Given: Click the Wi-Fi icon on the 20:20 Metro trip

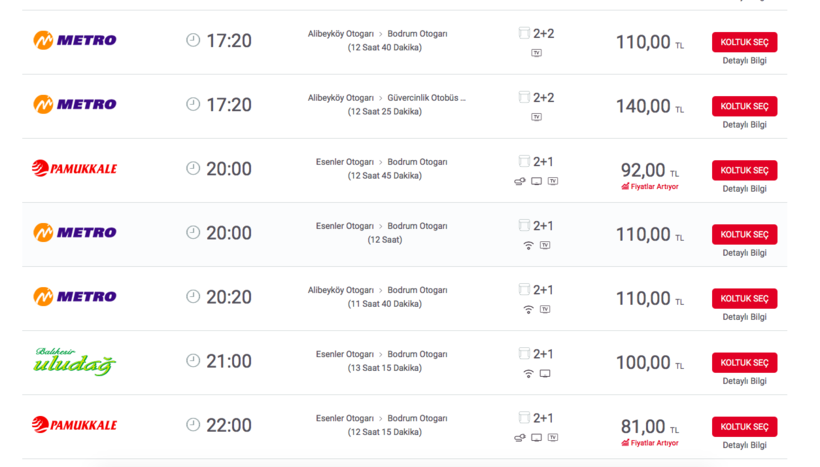Looking at the screenshot, I should tap(528, 310).
